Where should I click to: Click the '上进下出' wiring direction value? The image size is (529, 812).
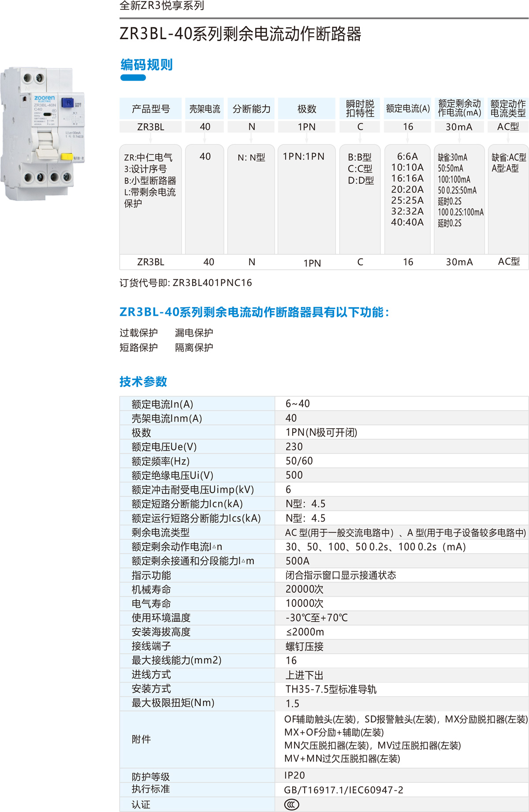tap(305, 675)
